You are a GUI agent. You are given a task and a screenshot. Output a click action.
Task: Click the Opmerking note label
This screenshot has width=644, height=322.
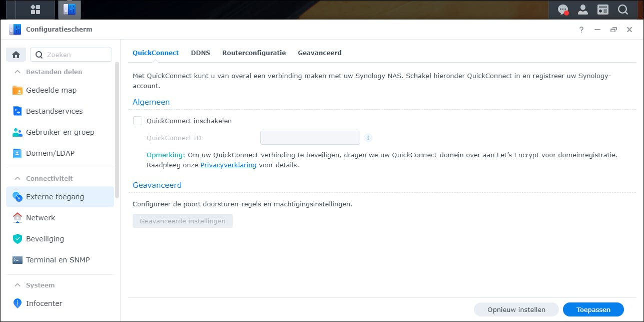(166, 155)
